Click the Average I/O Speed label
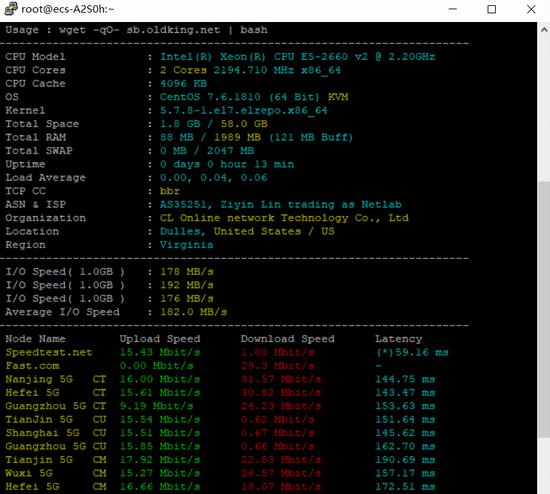This screenshot has height=494, width=550. (62, 312)
